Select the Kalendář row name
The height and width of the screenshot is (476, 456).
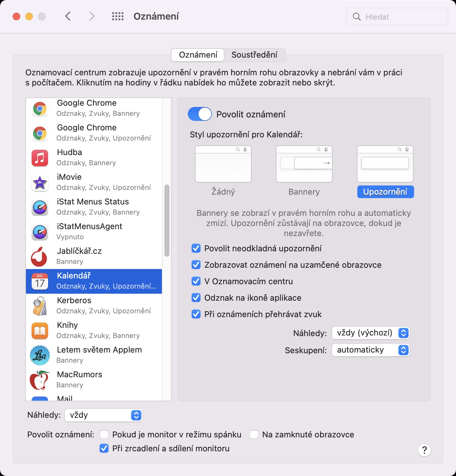pos(74,276)
